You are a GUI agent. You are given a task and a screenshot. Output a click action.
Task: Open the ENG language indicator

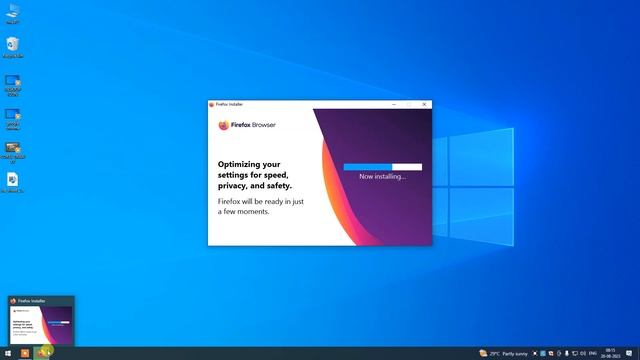tap(593, 353)
